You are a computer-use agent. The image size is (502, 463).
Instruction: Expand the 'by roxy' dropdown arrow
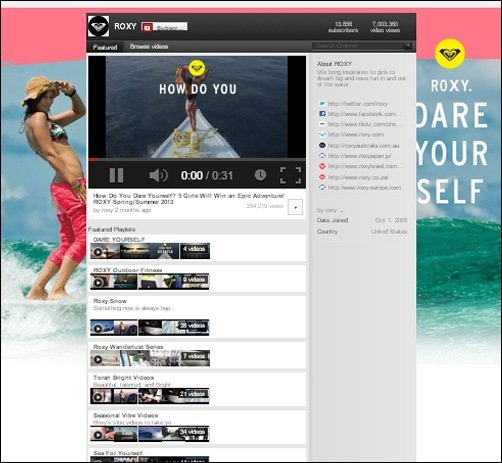click(x=342, y=211)
